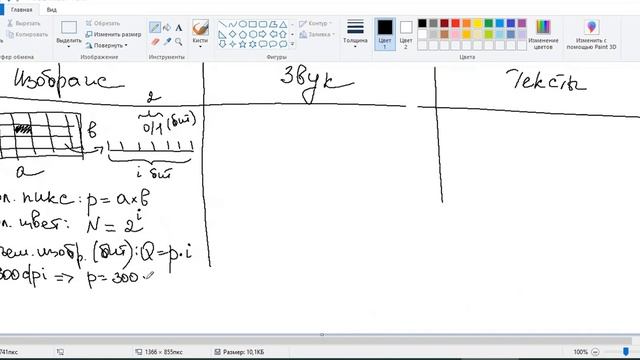Screen dimensions: 640x360
Task: Choose the four-point star shape
Action: point(232,44)
